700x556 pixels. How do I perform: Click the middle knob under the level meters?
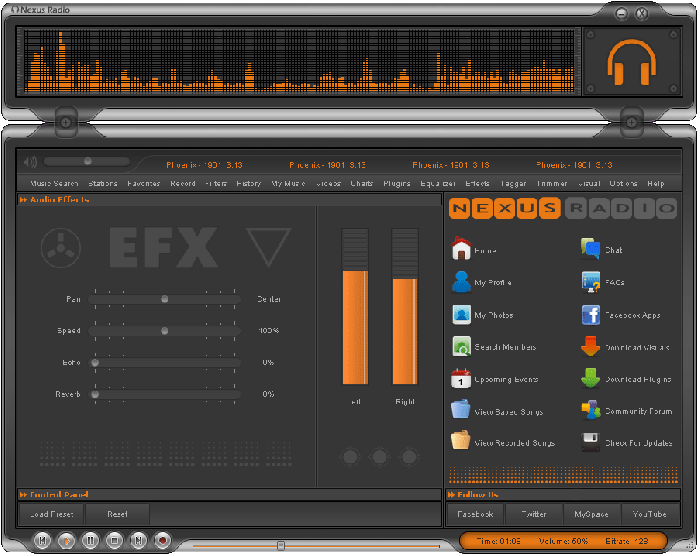[x=380, y=457]
